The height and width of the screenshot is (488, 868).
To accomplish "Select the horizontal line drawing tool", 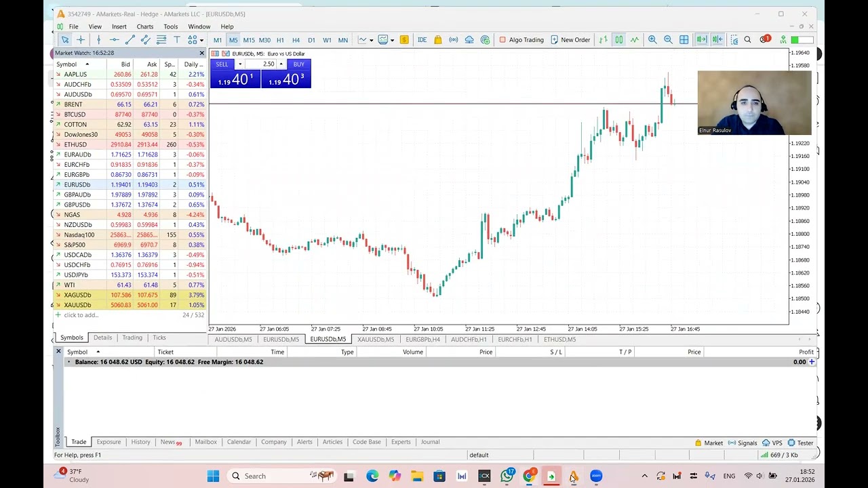I will click(x=114, y=40).
